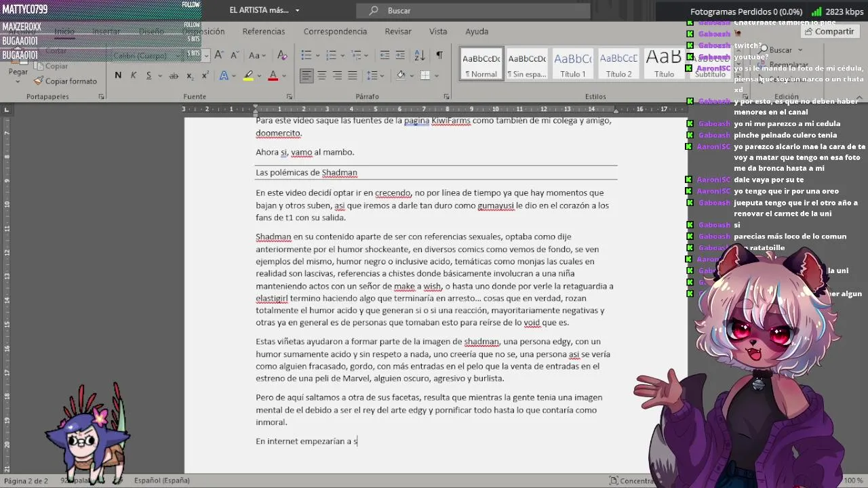Open the bullet library dropdown arrow
Screen dimensions: 868x488
pos(317,56)
